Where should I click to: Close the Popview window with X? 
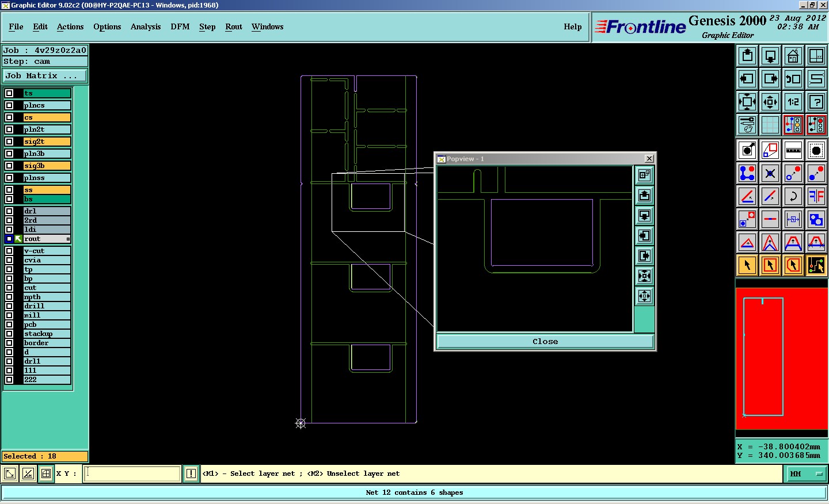(649, 159)
